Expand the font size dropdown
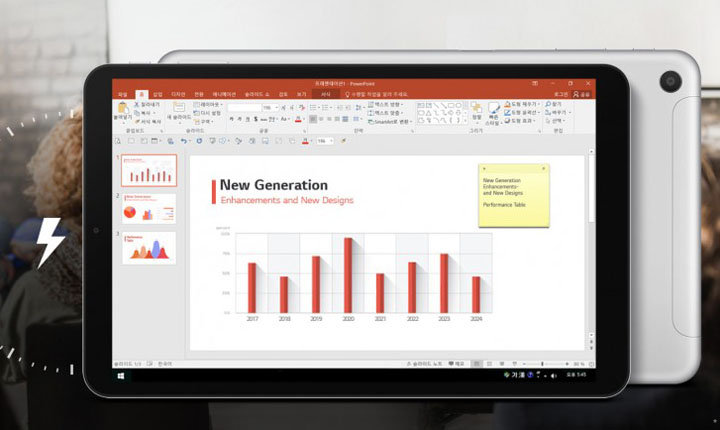 point(277,107)
